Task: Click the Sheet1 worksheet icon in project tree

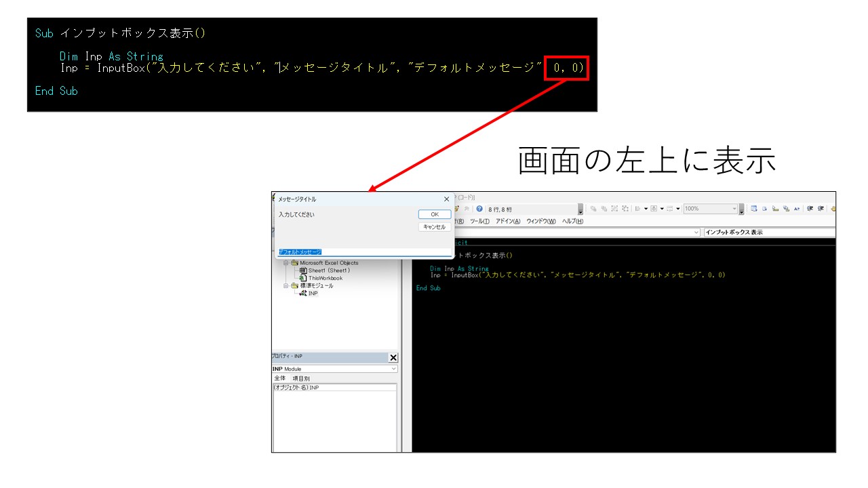Action: (x=302, y=270)
